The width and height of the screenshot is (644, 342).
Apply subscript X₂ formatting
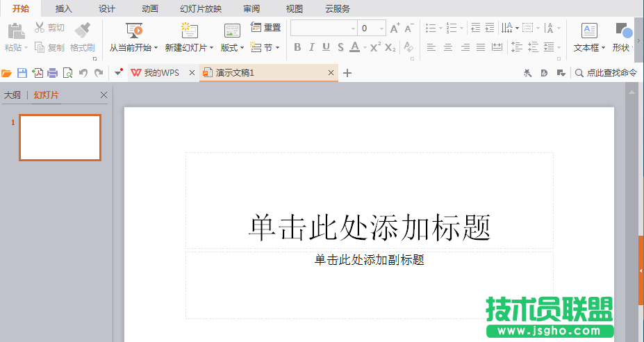390,48
